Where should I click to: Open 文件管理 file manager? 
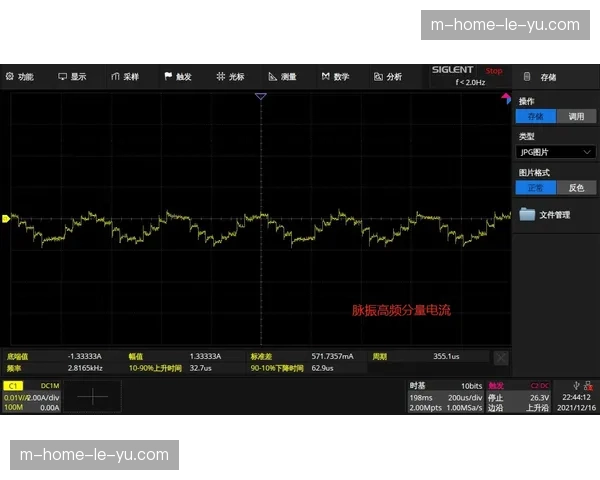coord(554,215)
